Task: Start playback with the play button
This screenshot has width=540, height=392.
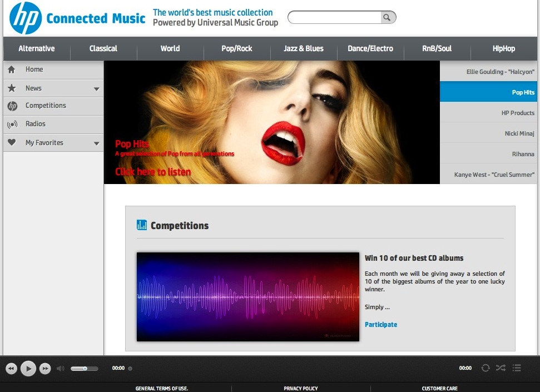Action: pos(28,369)
